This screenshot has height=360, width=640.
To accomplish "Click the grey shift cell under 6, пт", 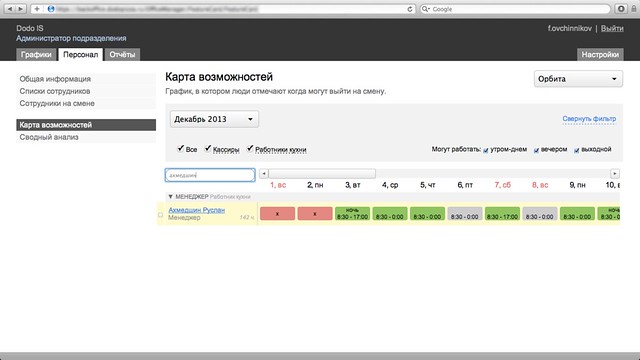I will click(465, 213).
